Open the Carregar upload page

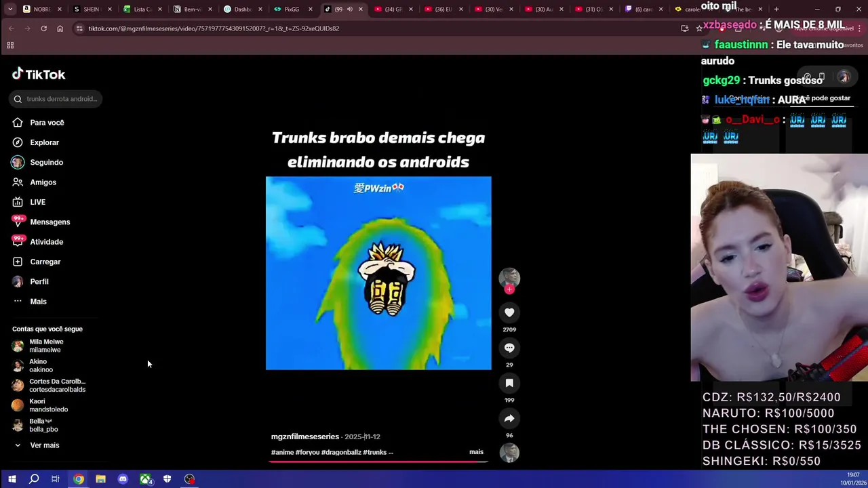click(x=45, y=262)
